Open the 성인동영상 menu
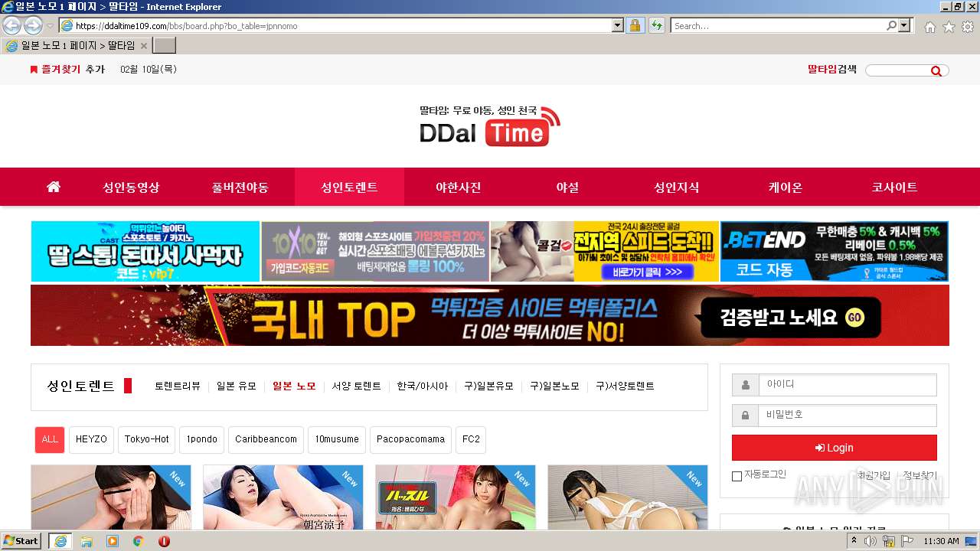The width and height of the screenshot is (980, 551). pos(132,187)
